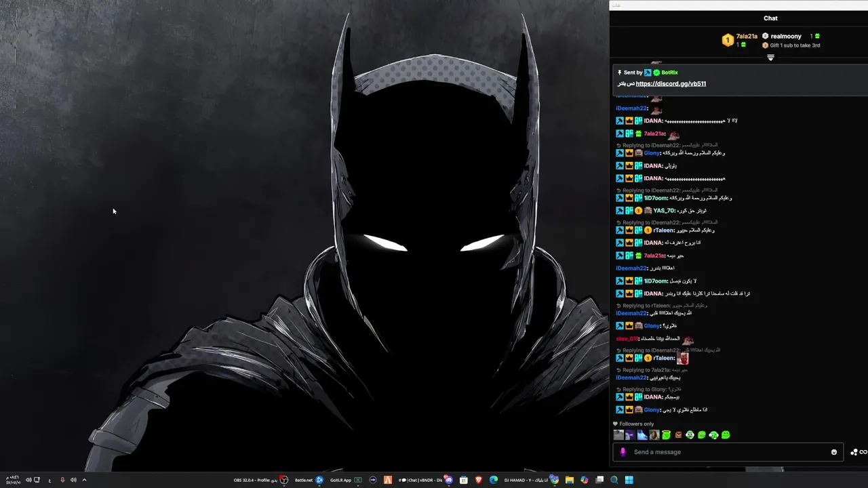Open Battle.net from the taskbar

[x=309, y=480]
